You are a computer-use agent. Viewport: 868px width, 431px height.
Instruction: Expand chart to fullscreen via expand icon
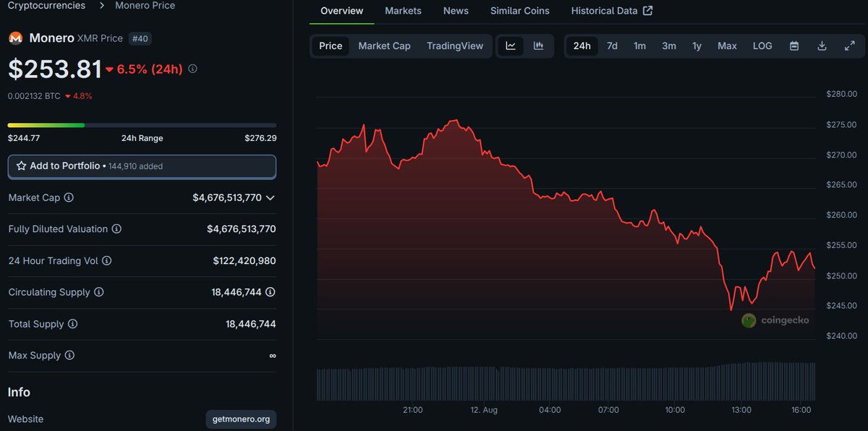coord(850,45)
